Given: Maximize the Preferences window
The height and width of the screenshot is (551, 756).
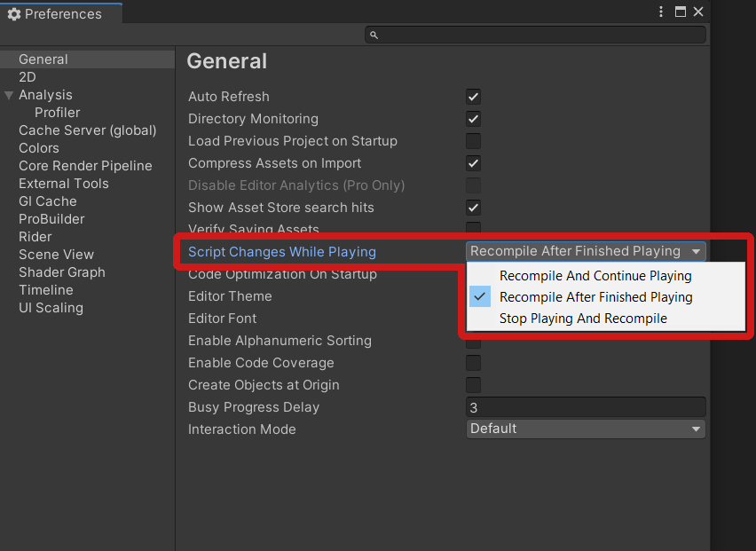Looking at the screenshot, I should click(x=680, y=12).
